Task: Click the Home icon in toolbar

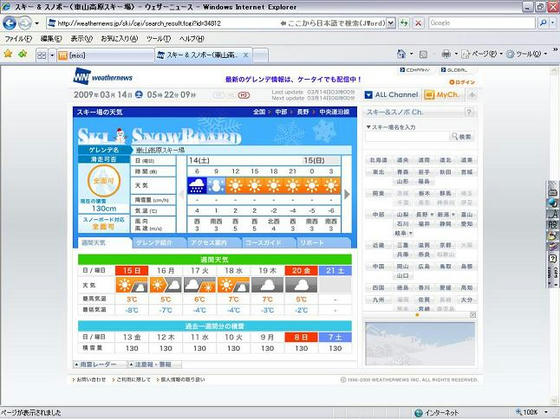Action: click(x=401, y=54)
